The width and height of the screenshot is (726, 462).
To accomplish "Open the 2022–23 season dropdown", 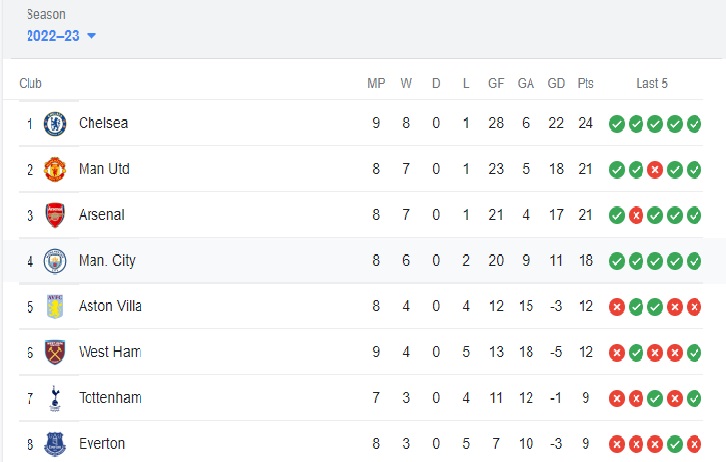I will pos(61,36).
